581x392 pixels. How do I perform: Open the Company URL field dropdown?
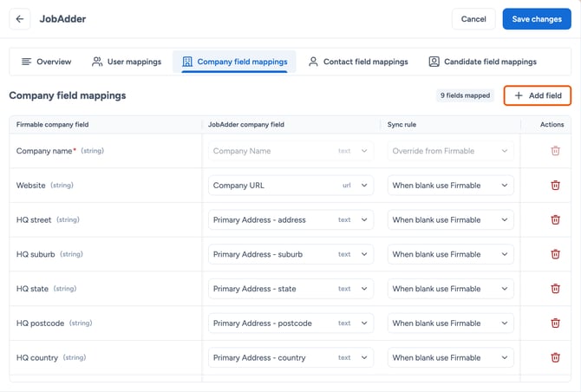(290, 186)
